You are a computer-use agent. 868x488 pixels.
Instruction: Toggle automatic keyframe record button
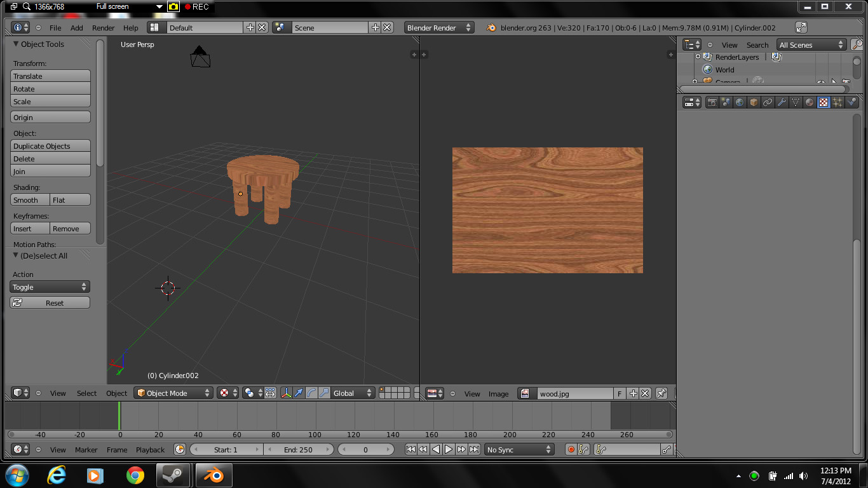tap(571, 449)
